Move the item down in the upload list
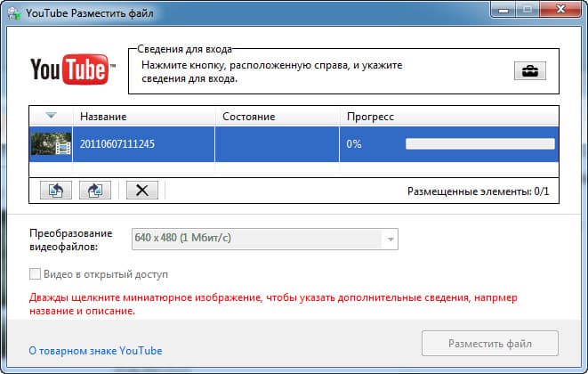Image resolution: width=588 pixels, height=374 pixels. [95, 190]
